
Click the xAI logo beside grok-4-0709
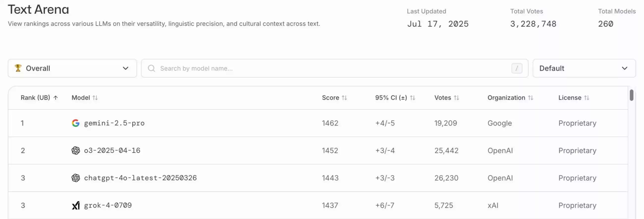click(x=76, y=206)
